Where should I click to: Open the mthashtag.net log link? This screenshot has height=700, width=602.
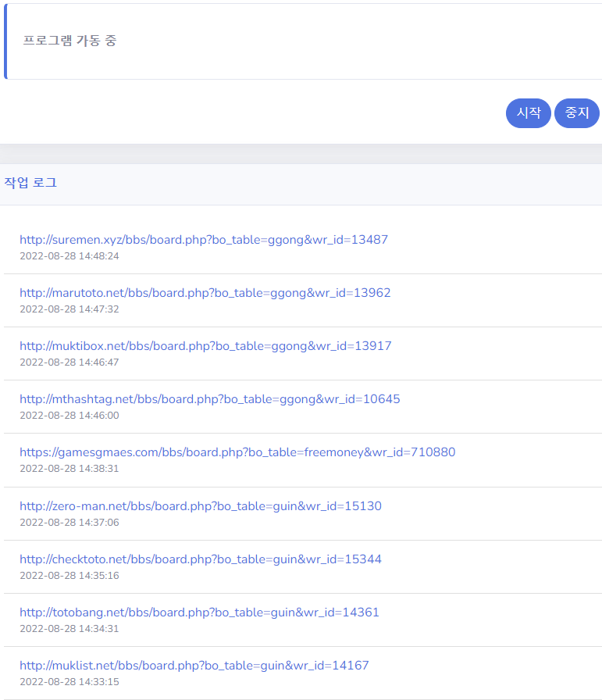(x=210, y=399)
